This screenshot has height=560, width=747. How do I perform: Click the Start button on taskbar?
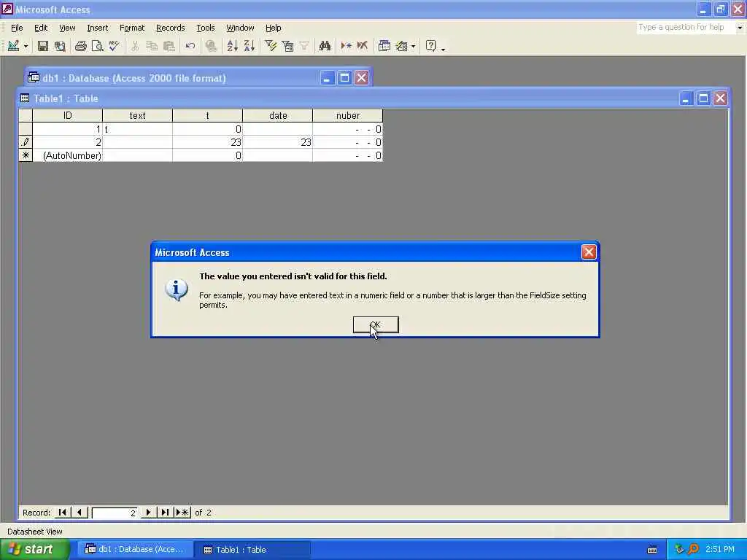coord(34,550)
